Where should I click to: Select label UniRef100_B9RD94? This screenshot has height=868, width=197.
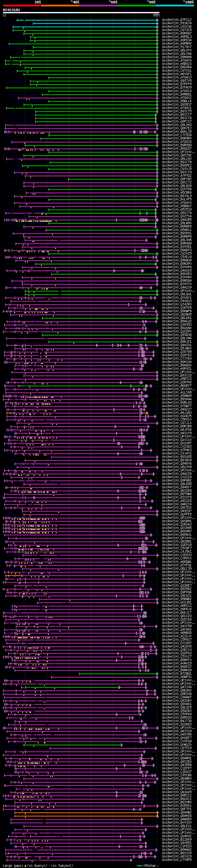click(x=177, y=281)
